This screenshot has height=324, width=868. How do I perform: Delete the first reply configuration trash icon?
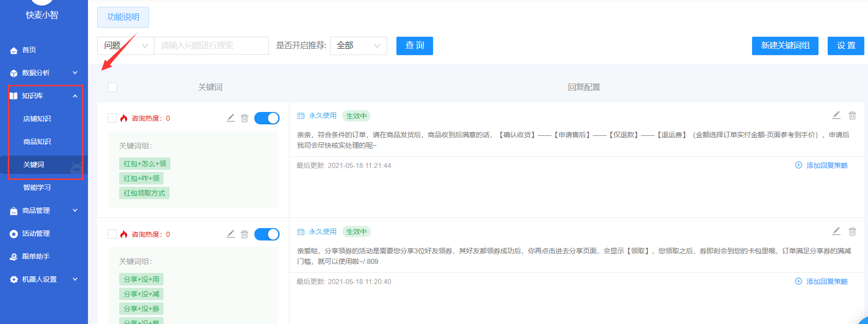(x=852, y=116)
